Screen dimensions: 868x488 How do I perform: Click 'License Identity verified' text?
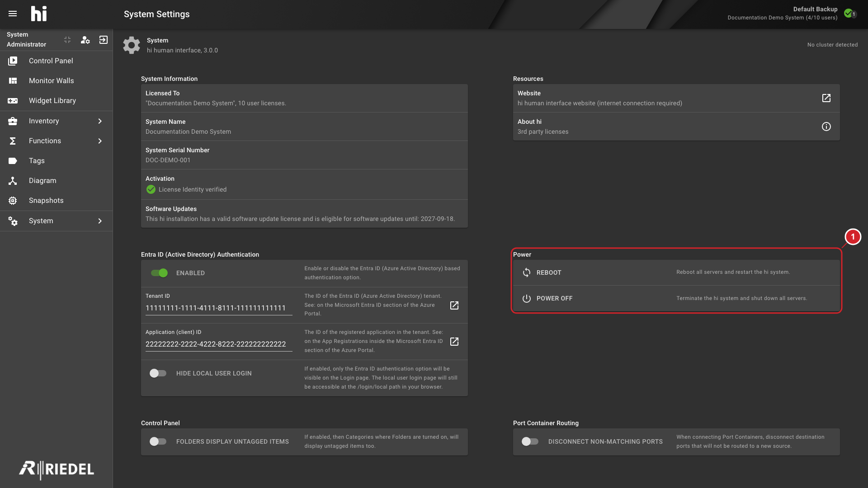193,189
